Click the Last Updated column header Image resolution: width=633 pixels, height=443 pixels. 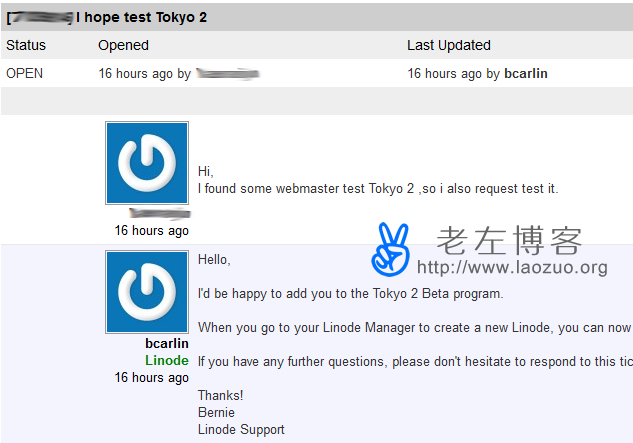pos(449,45)
